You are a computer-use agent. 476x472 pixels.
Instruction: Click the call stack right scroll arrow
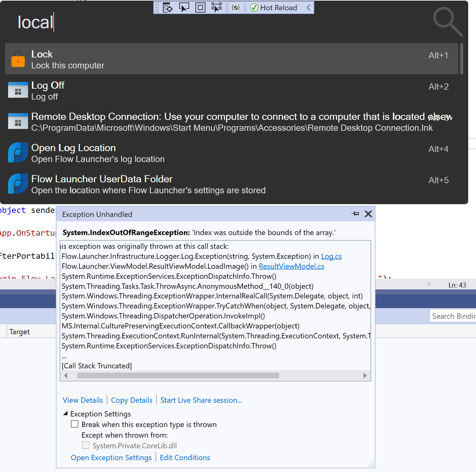click(365, 376)
